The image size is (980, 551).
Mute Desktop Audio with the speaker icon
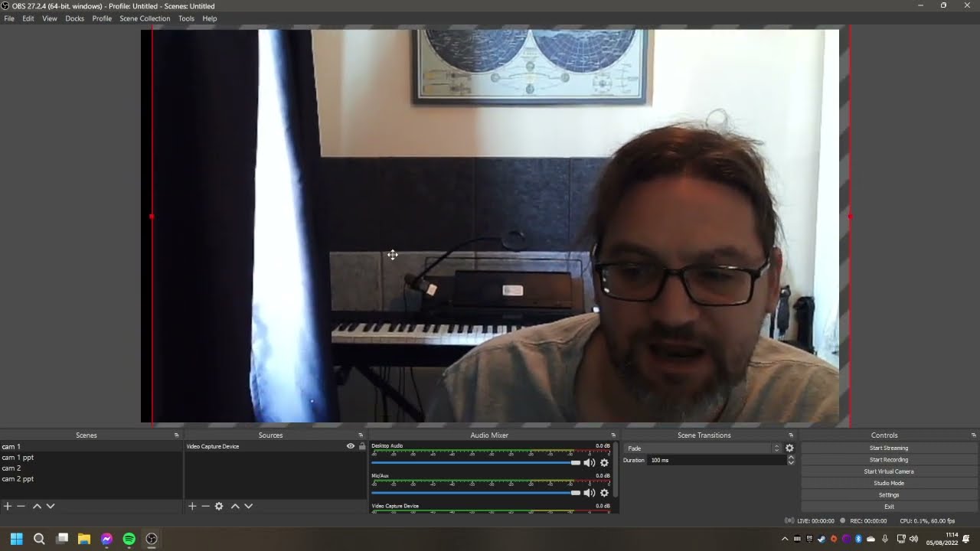(589, 462)
